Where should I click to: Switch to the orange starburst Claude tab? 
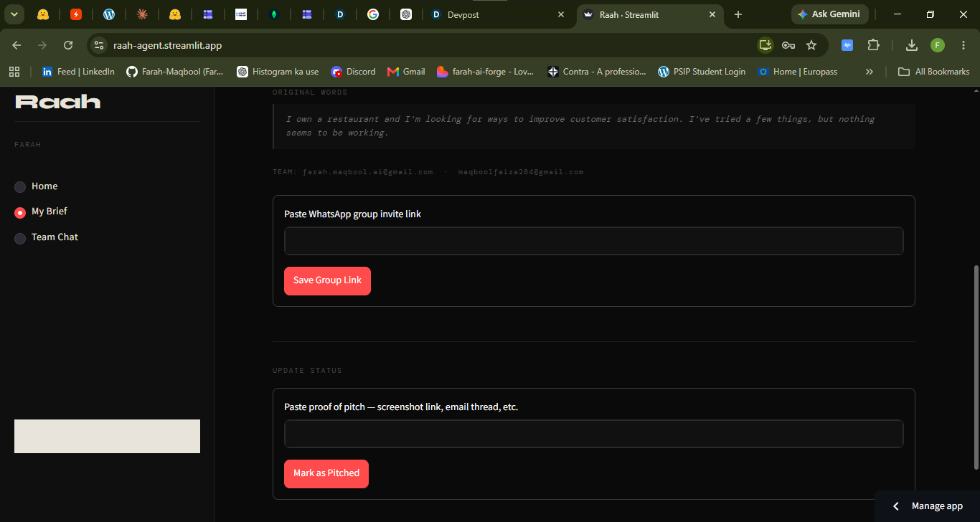(x=142, y=14)
